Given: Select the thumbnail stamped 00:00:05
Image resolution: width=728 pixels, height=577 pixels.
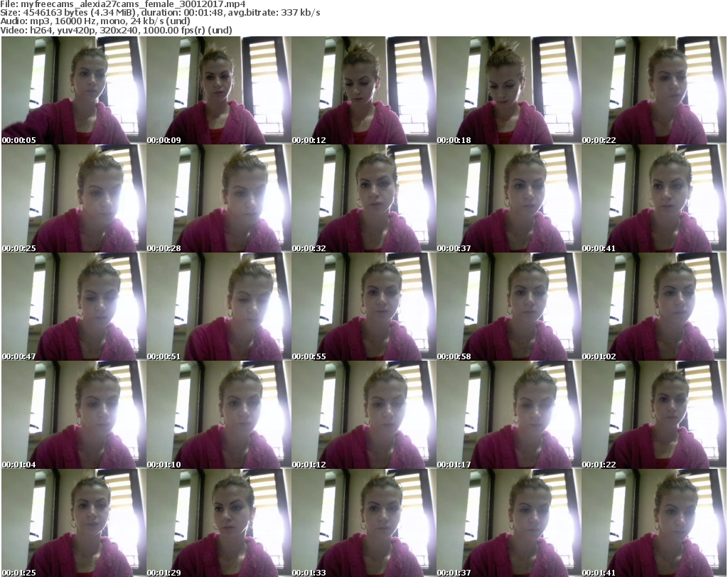Looking at the screenshot, I should [x=73, y=90].
